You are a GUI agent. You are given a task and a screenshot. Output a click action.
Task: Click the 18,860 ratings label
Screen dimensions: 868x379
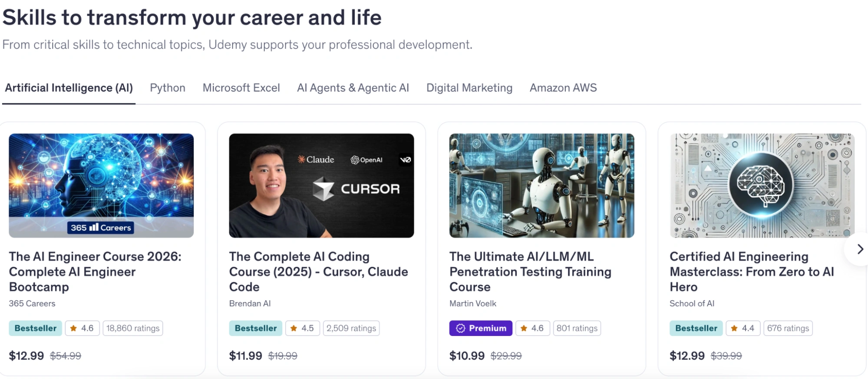point(132,328)
